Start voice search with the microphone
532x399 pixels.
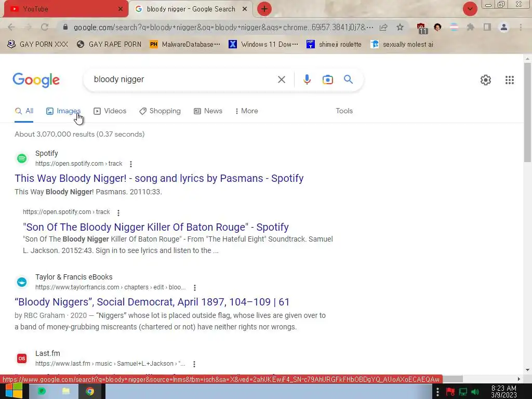(307, 79)
